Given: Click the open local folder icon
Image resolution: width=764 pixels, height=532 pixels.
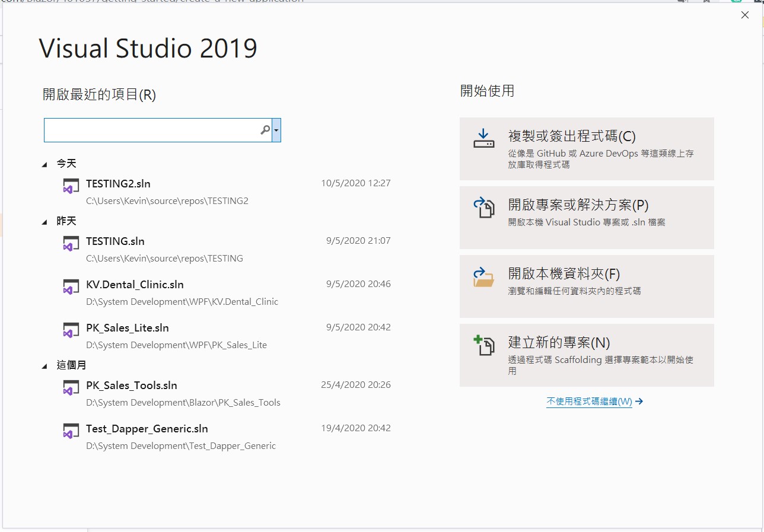Looking at the screenshot, I should [483, 276].
